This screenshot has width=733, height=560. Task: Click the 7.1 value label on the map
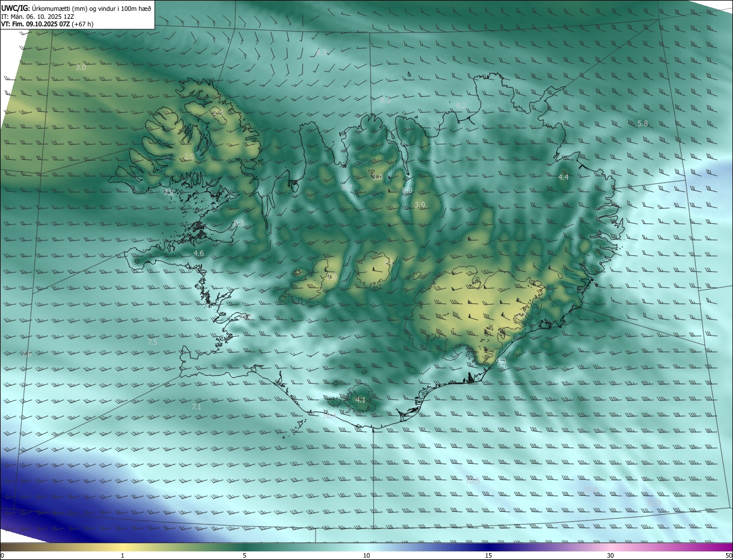196,407
